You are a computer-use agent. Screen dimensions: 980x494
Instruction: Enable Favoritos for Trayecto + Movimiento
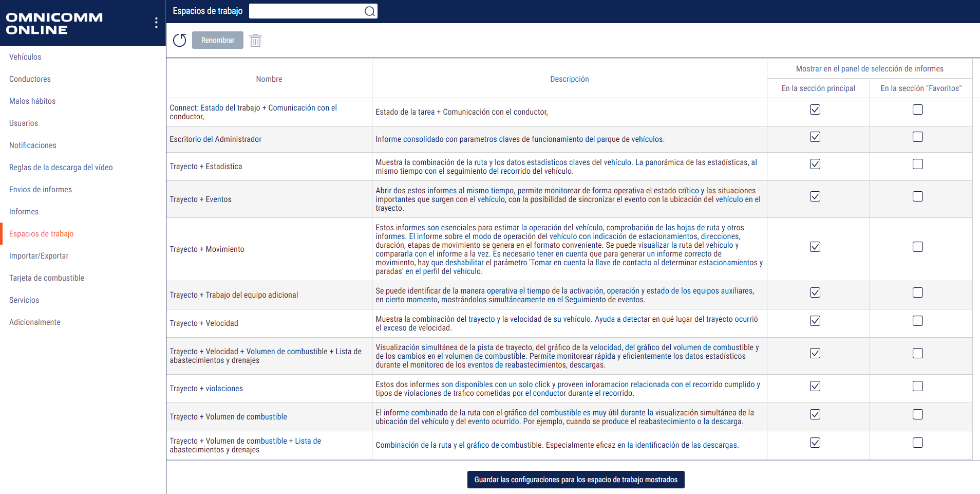(x=918, y=247)
